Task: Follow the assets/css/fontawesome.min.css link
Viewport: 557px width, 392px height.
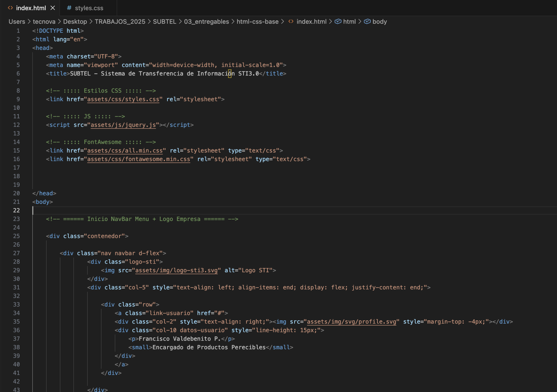Action: [139, 159]
